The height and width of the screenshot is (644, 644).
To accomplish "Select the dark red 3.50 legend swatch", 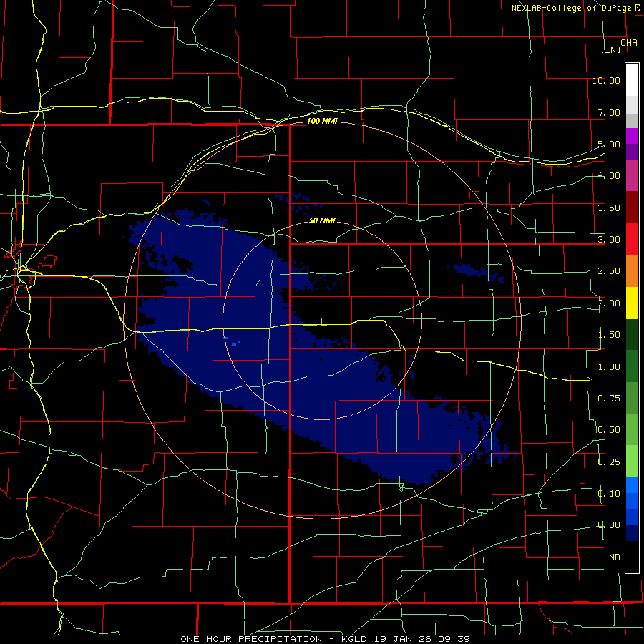I will (632, 208).
